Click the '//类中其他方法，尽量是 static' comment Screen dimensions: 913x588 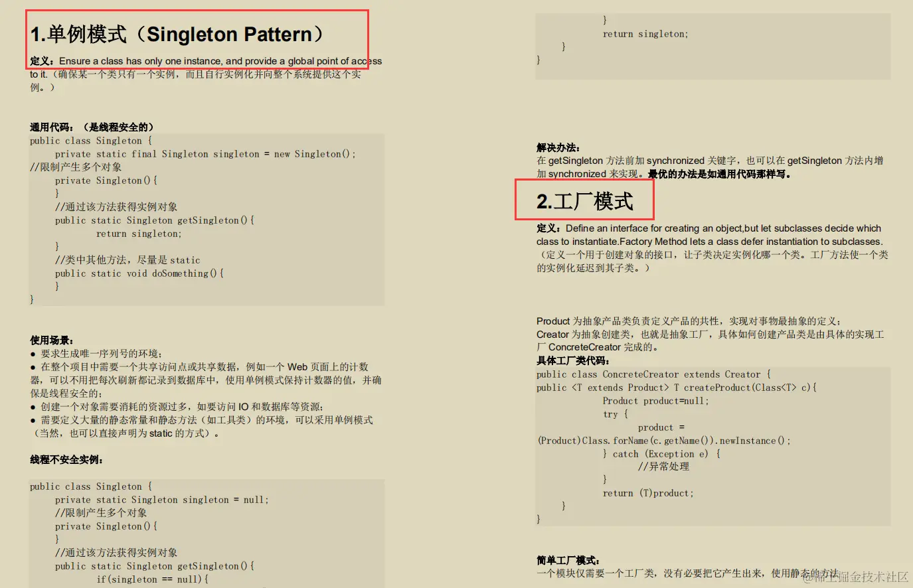click(x=127, y=260)
